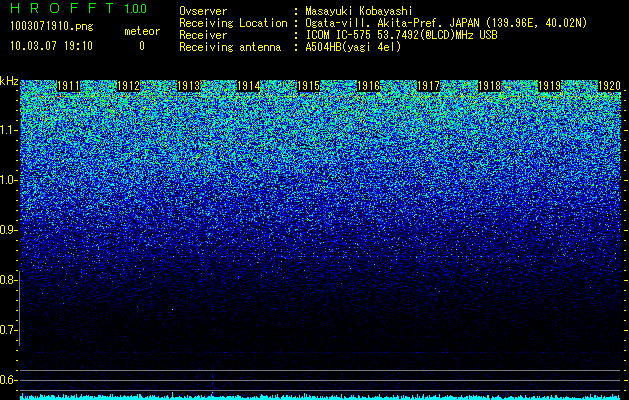Click the Ovserver label
Image resolution: width=629 pixels, height=400 pixels.
pos(203,11)
